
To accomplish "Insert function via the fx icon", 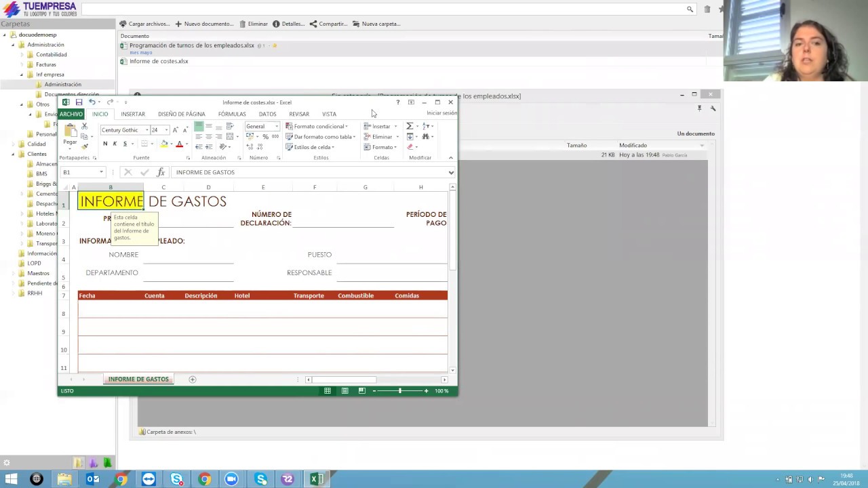I will point(161,172).
